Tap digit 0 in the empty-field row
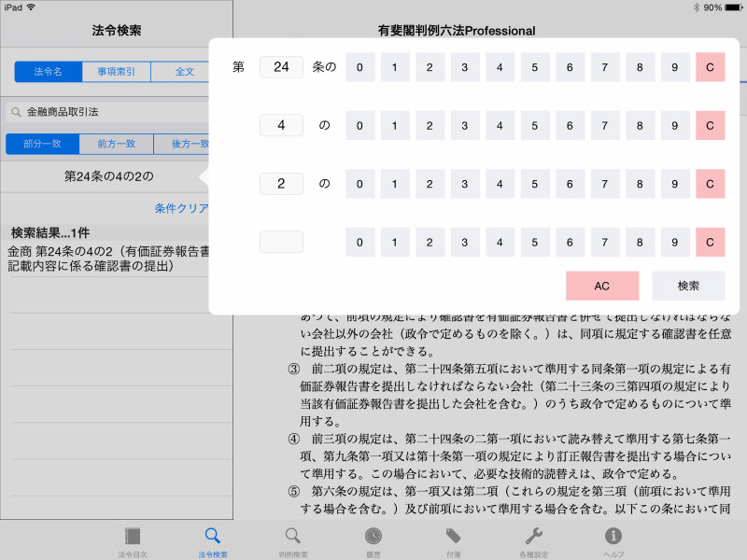The width and height of the screenshot is (747, 560). tap(359, 242)
